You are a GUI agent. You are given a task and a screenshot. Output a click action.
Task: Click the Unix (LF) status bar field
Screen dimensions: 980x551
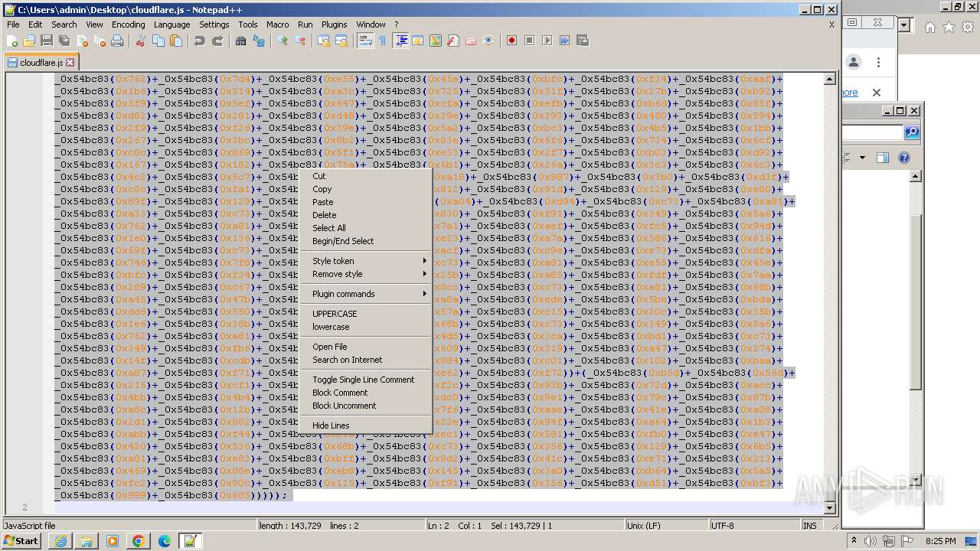click(x=666, y=526)
